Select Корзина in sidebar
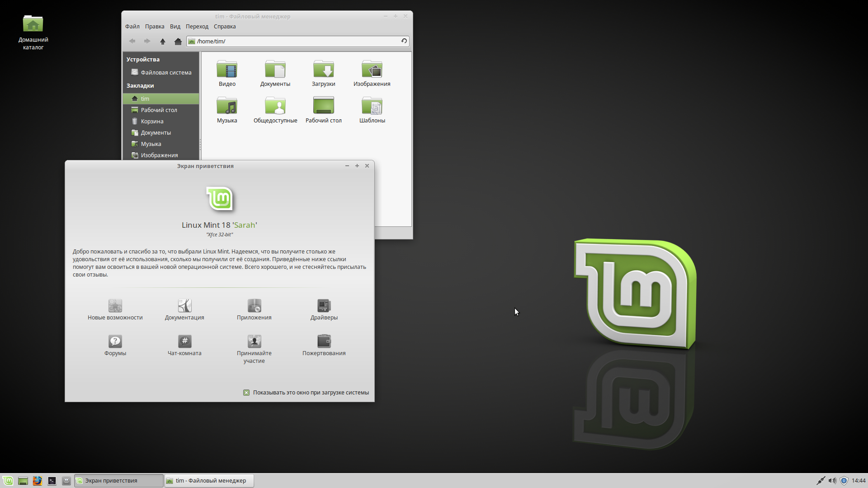Image resolution: width=868 pixels, height=488 pixels. pyautogui.click(x=161, y=121)
